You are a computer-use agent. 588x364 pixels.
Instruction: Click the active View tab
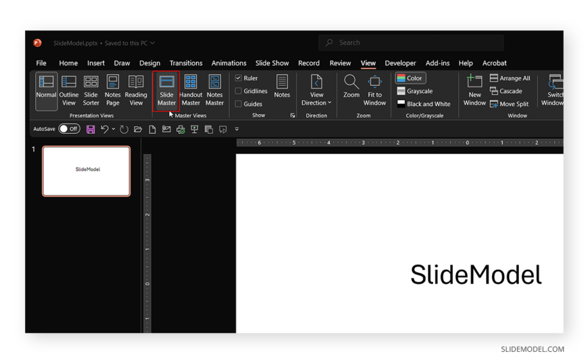click(x=368, y=63)
